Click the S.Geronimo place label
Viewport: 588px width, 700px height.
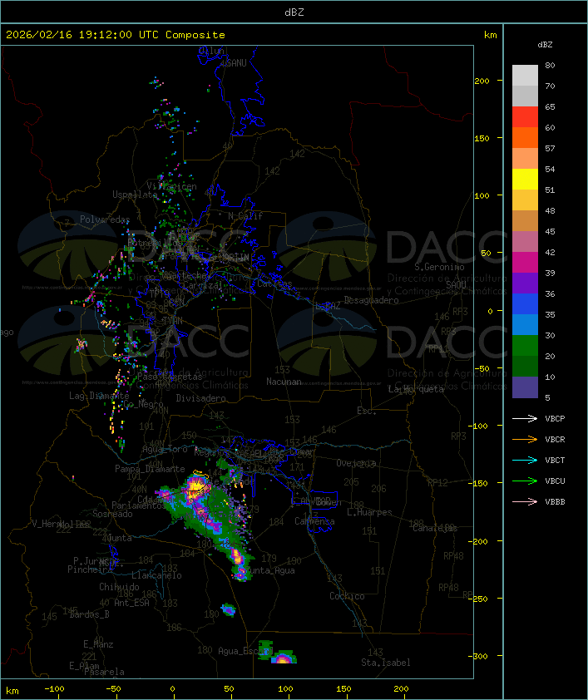click(439, 267)
